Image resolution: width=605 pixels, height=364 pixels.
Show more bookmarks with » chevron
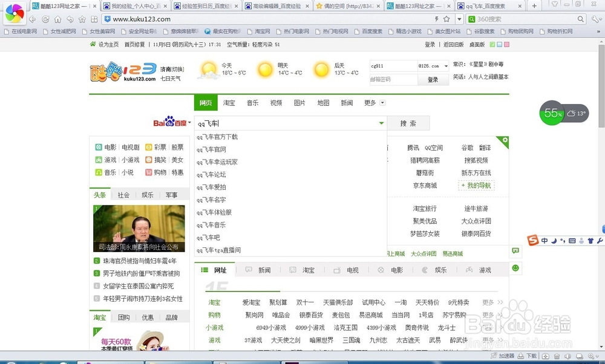tap(598, 31)
